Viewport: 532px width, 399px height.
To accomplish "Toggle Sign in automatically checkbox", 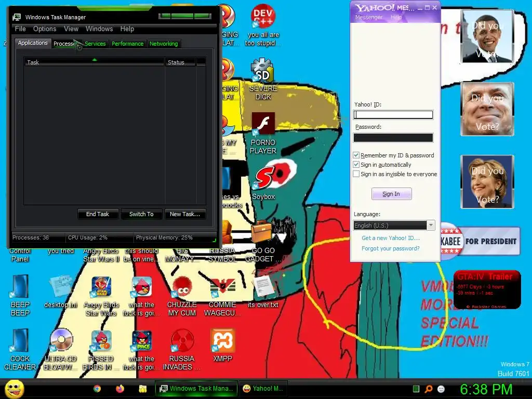I will tap(356, 165).
